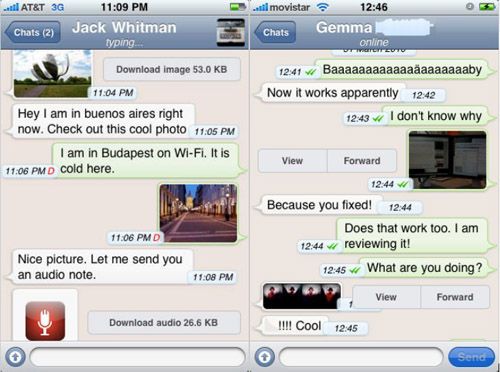Tap the double check marks beside 12:41
This screenshot has height=372, width=500.
pos(310,72)
